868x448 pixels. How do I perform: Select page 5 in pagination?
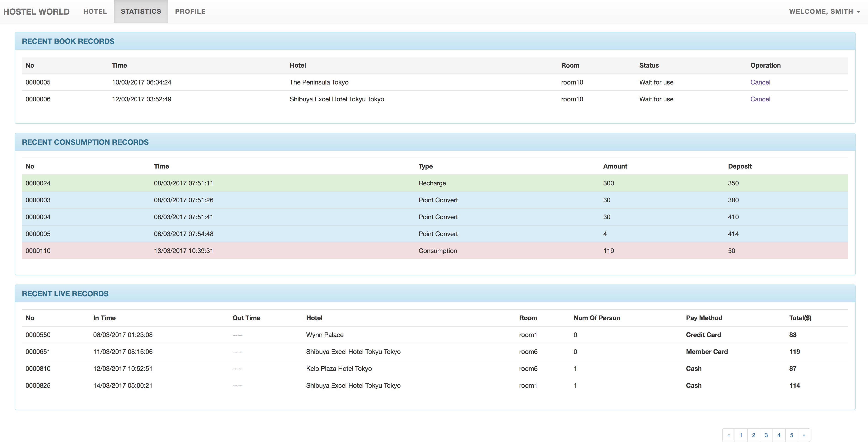click(791, 435)
